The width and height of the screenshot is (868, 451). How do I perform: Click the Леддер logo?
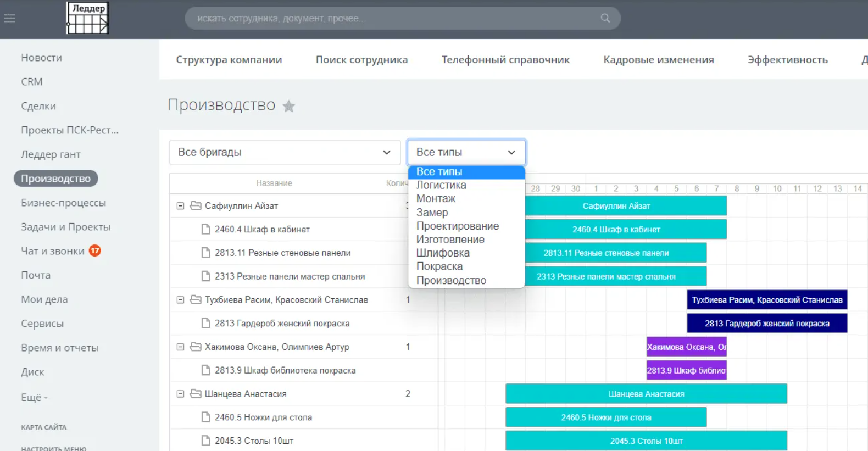tap(87, 18)
